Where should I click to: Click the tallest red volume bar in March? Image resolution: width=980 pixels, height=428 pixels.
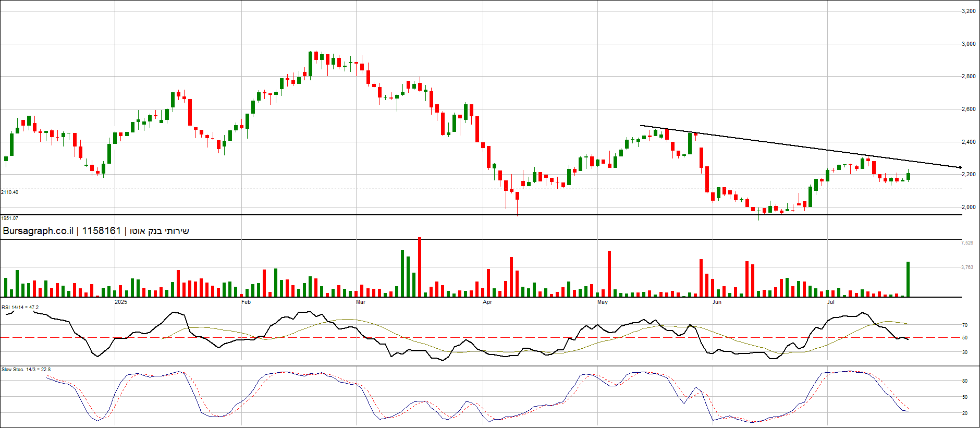pos(420,267)
